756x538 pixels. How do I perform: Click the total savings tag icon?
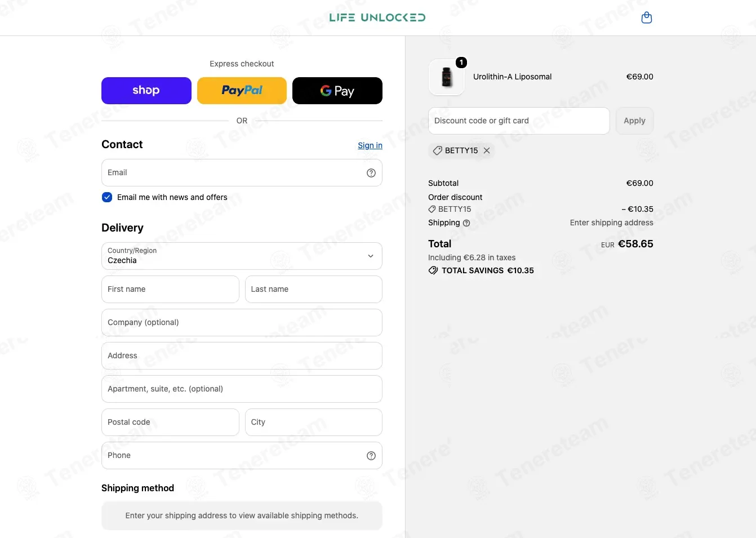click(x=433, y=270)
